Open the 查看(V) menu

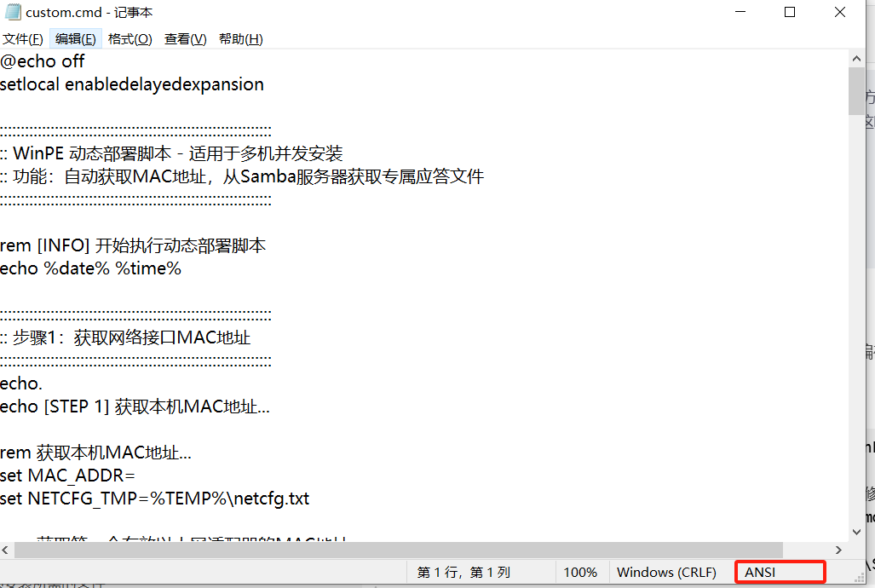[x=185, y=39]
